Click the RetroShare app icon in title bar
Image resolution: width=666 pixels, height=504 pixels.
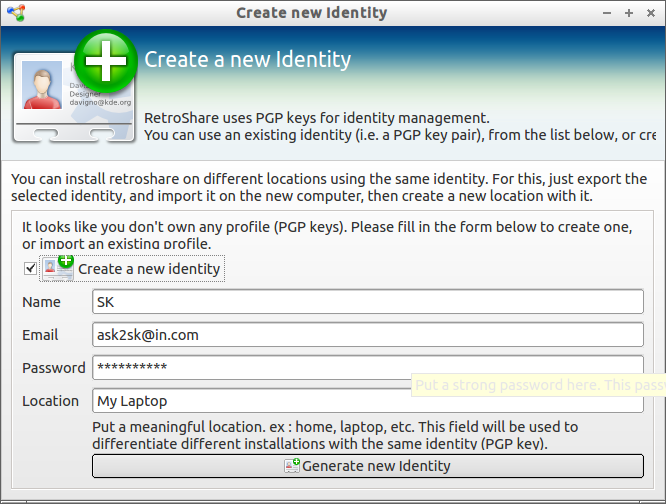pos(17,13)
